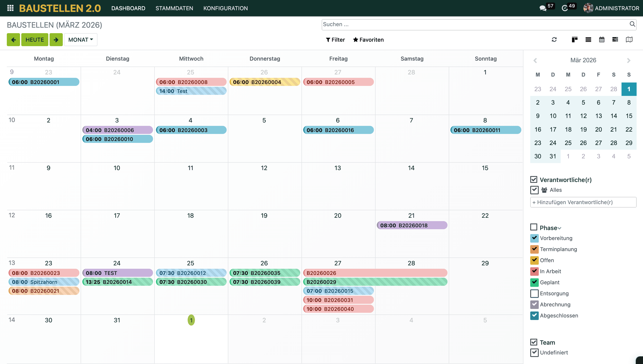Click the Hinzufügen Verantwortliche(r) input field

tap(583, 202)
